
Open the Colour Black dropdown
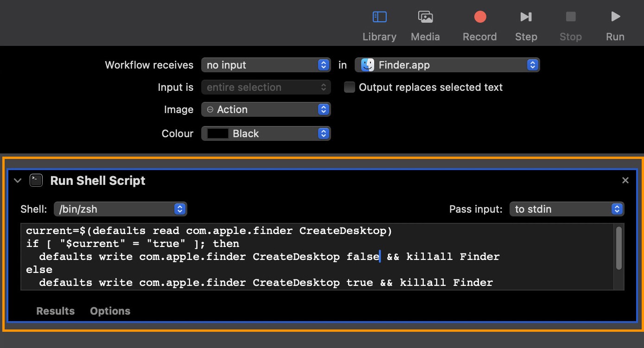click(266, 133)
